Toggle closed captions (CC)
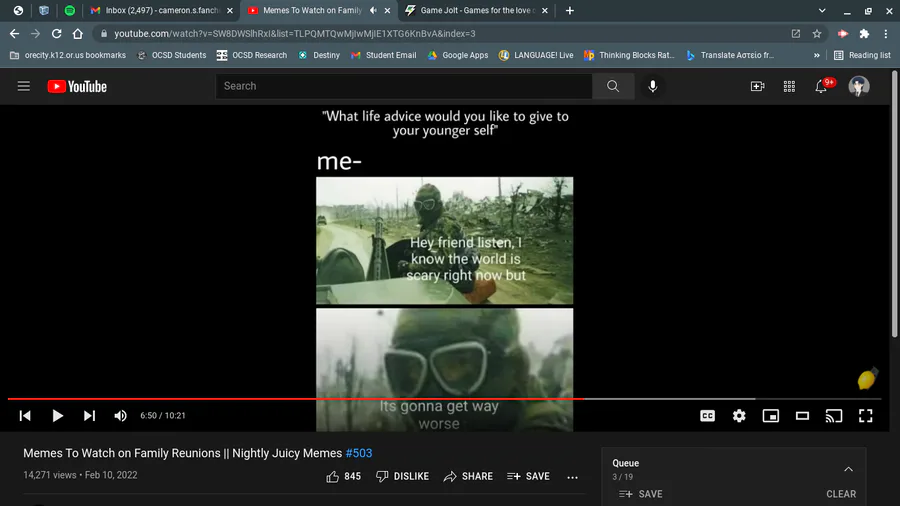The width and height of the screenshot is (900, 506). pos(708,415)
